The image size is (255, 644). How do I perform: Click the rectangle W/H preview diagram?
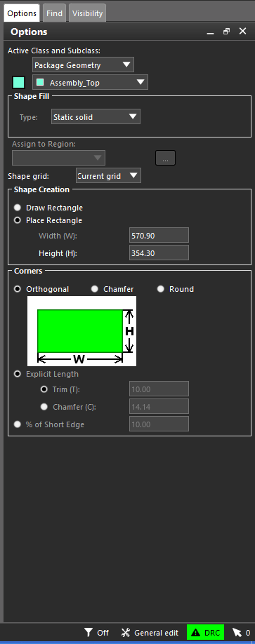point(82,331)
